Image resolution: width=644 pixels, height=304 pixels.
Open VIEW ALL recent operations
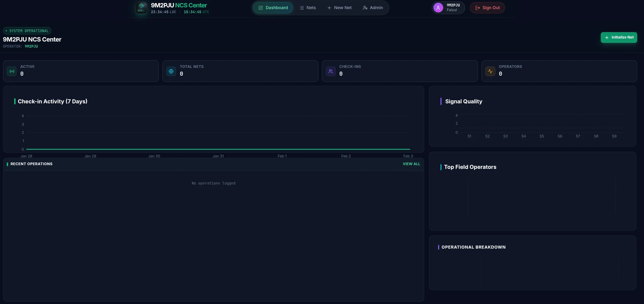coord(411,164)
